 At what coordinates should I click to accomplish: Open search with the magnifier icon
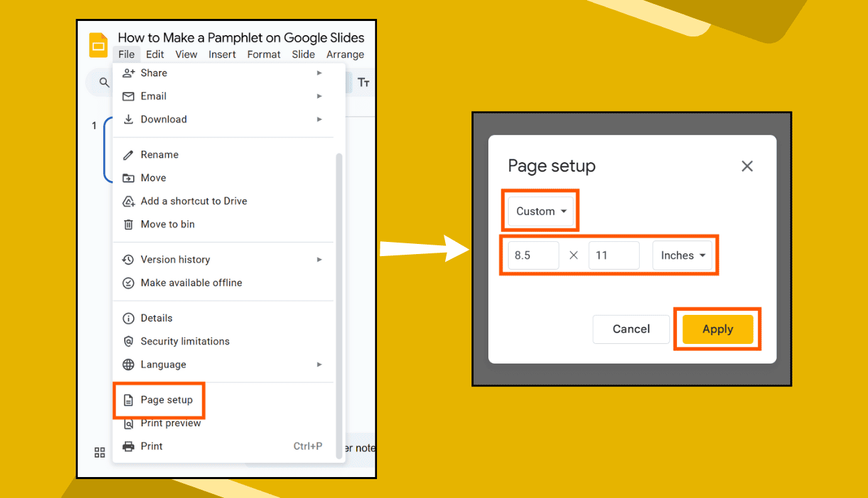pyautogui.click(x=103, y=82)
